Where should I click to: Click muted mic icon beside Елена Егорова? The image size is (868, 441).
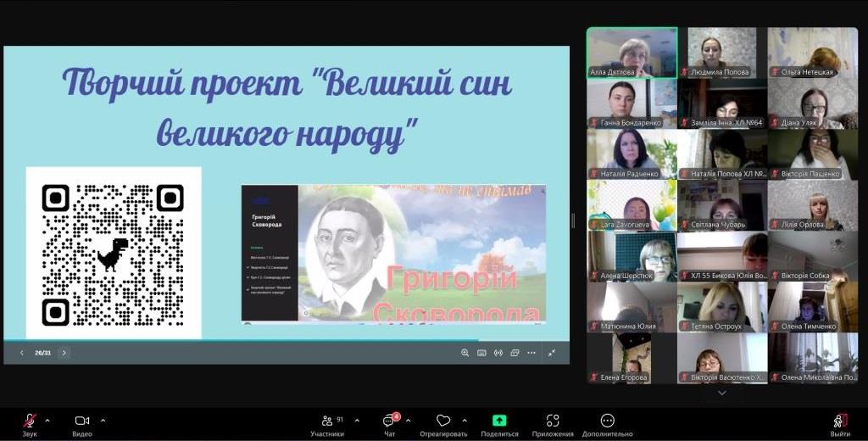594,378
